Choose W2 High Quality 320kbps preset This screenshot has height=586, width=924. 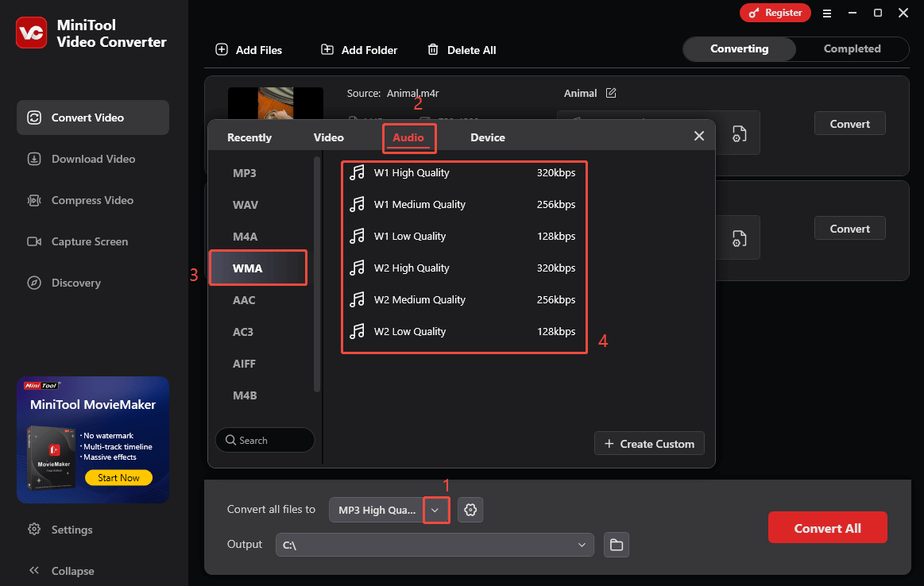(x=464, y=268)
